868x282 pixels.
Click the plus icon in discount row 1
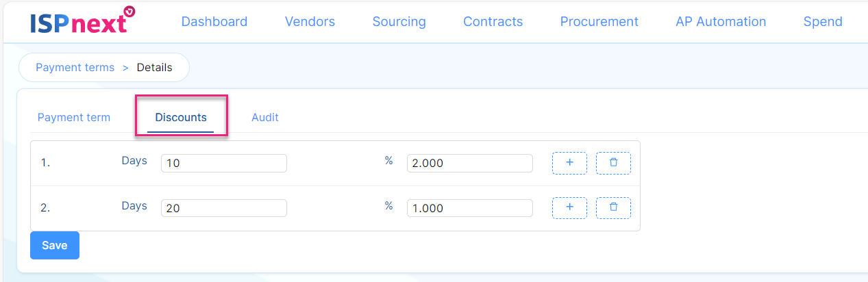(569, 163)
